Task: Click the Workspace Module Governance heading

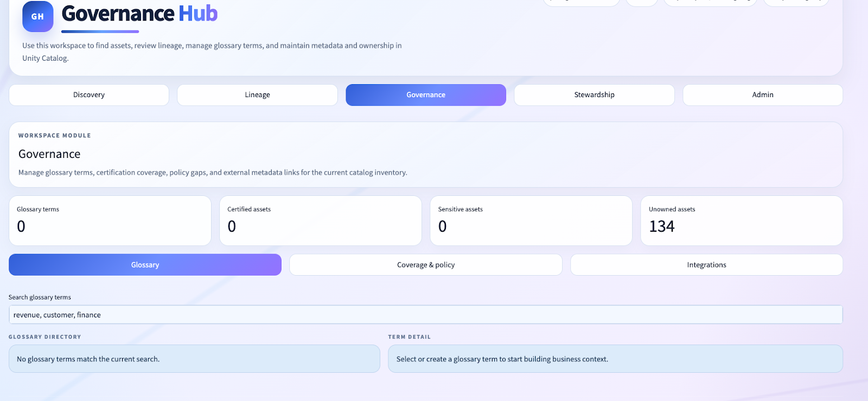Action: tap(49, 154)
